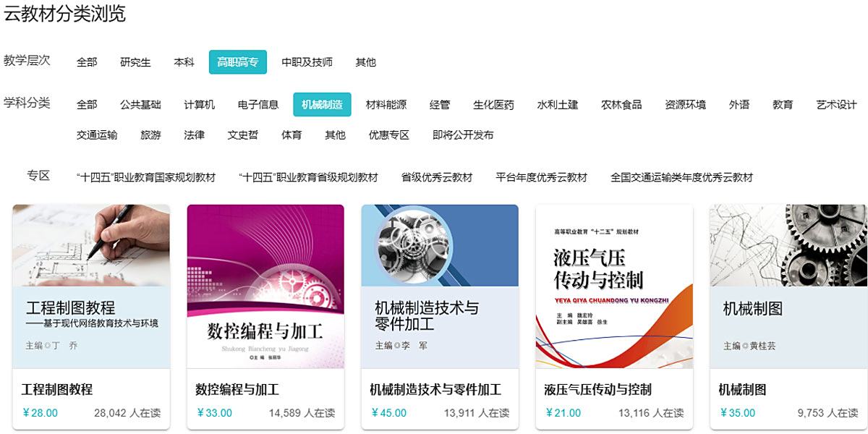Viewport: 868px width, 434px height.
Task: Choose the 电子信息 subject category
Action: click(x=258, y=105)
